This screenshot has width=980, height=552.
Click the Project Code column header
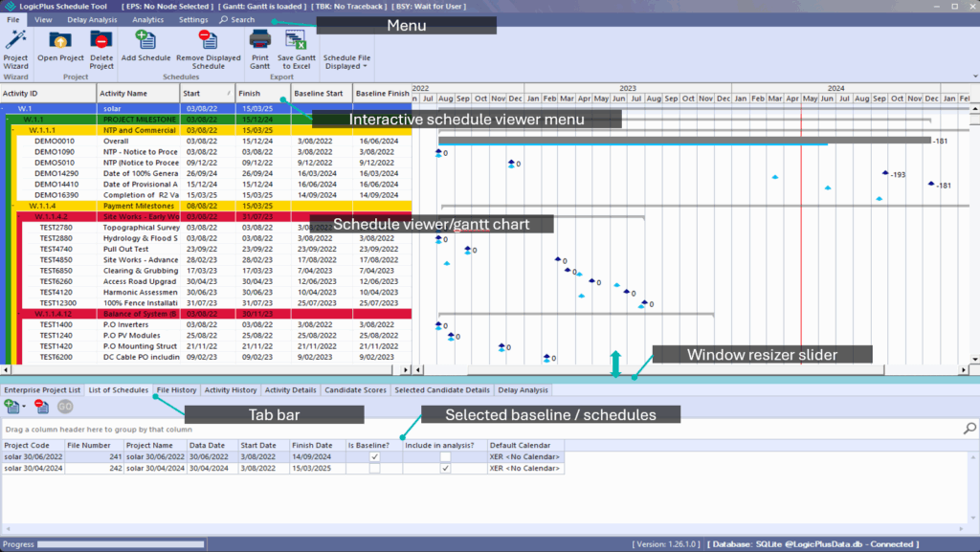[27, 445]
